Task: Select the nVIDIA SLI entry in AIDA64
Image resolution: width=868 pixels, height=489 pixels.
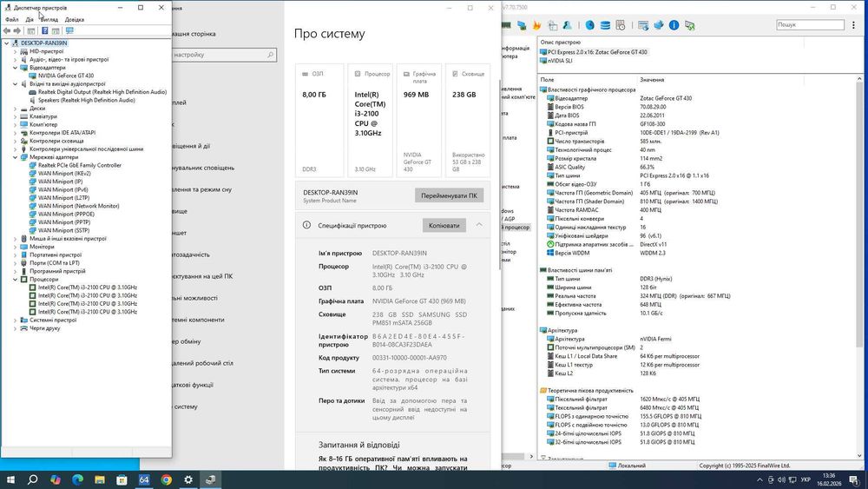Action: coord(560,61)
